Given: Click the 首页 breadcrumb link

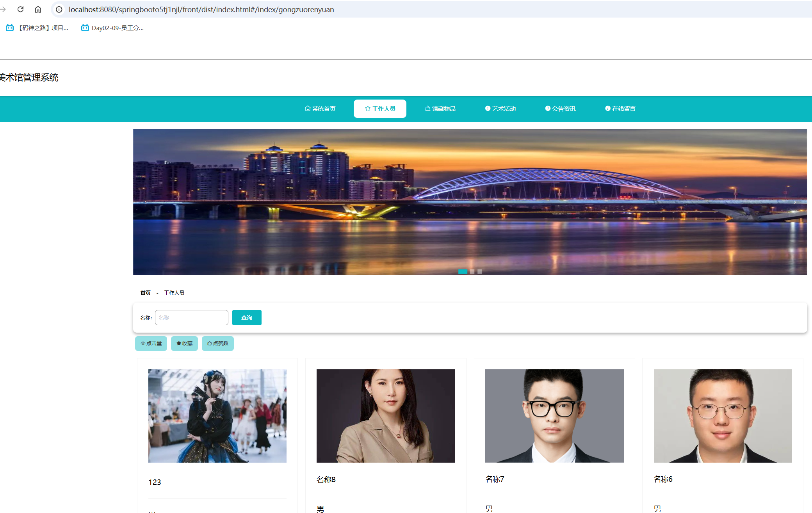Looking at the screenshot, I should [146, 293].
